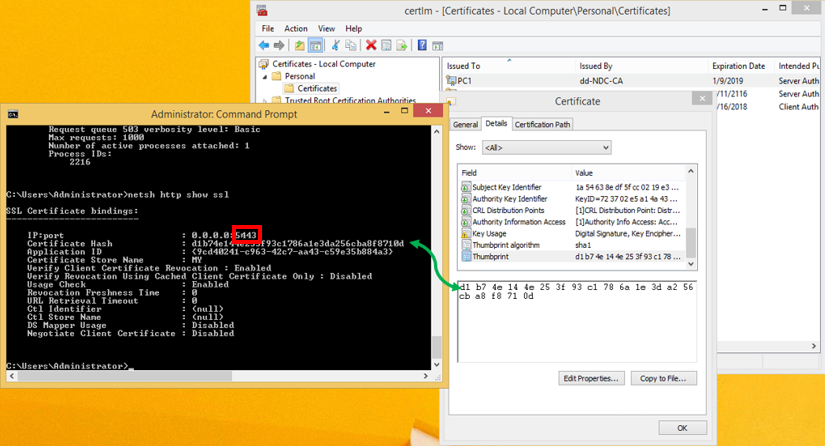825x446 pixels.
Task: Open the View menu in certlm
Action: click(326, 29)
